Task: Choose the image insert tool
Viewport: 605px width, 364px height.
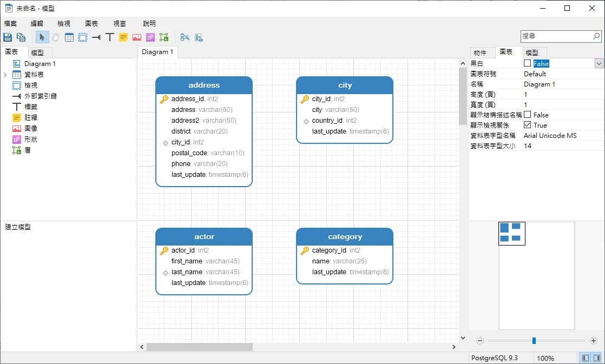Action: pyautogui.click(x=137, y=37)
